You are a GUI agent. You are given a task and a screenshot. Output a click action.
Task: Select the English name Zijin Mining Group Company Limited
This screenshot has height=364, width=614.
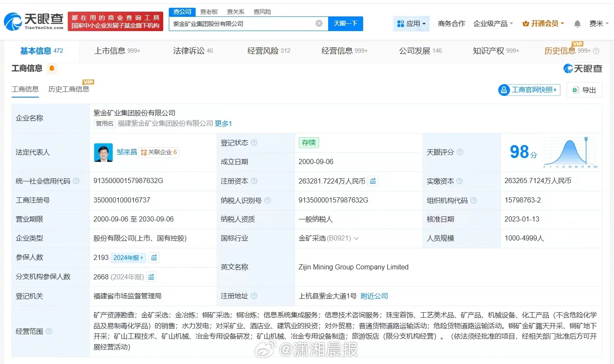click(354, 267)
